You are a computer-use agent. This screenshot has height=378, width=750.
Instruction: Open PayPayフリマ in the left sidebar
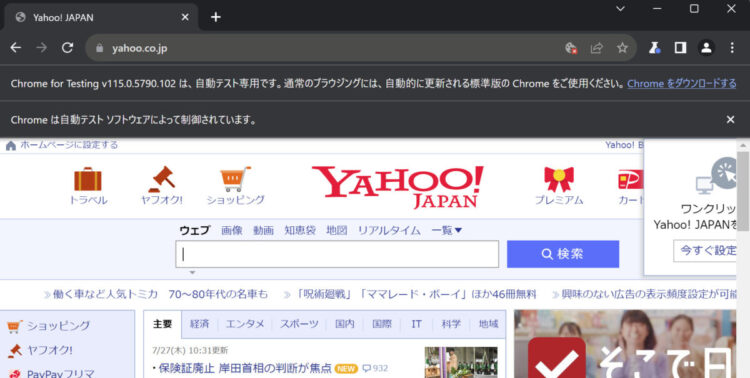tap(60, 374)
